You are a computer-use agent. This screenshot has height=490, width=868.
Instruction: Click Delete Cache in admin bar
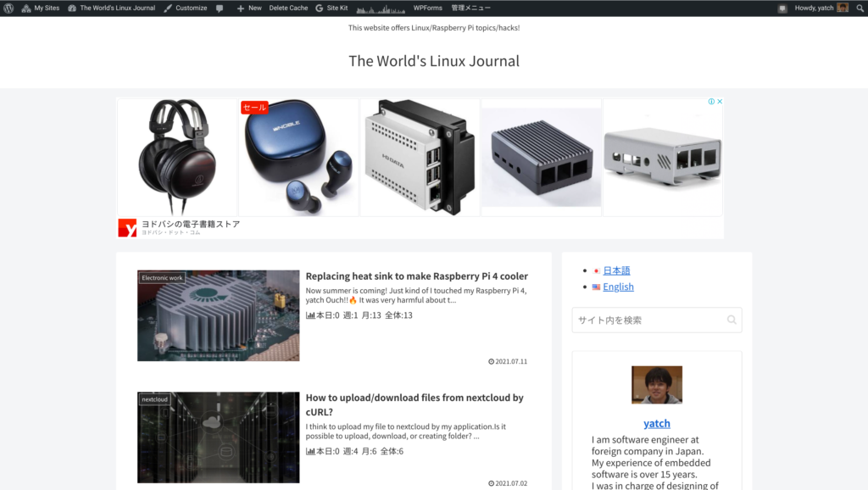[x=288, y=8]
